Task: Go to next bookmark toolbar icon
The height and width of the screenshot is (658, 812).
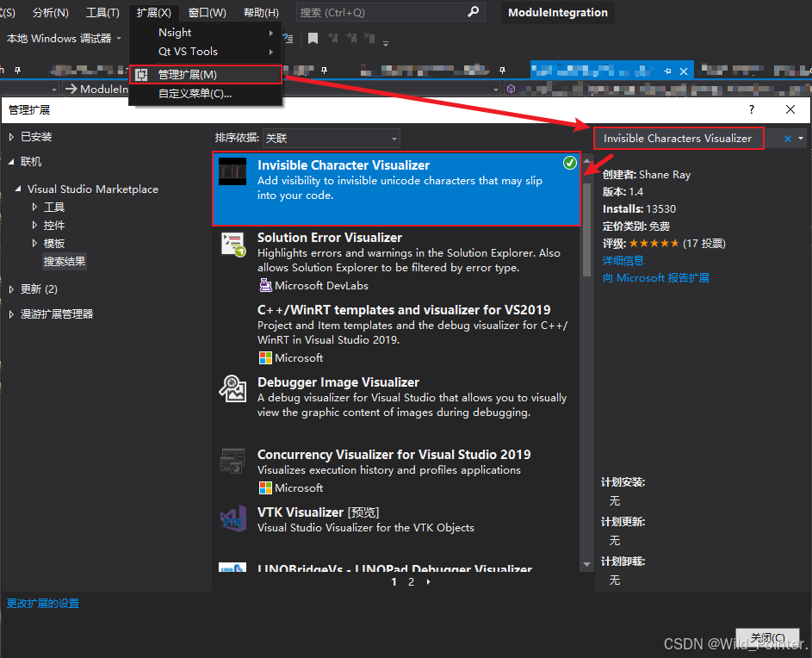Action: click(351, 38)
